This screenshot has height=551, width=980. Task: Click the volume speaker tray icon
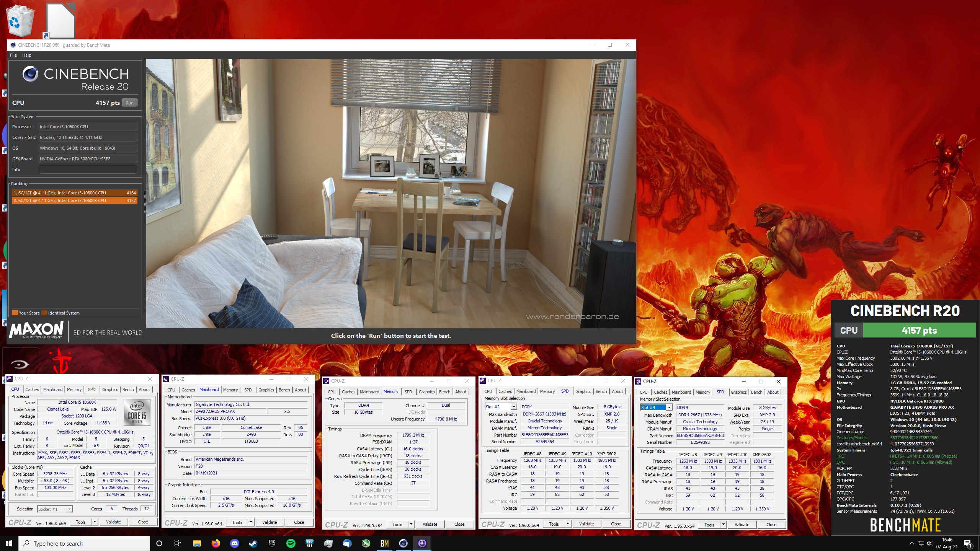pyautogui.click(x=929, y=543)
